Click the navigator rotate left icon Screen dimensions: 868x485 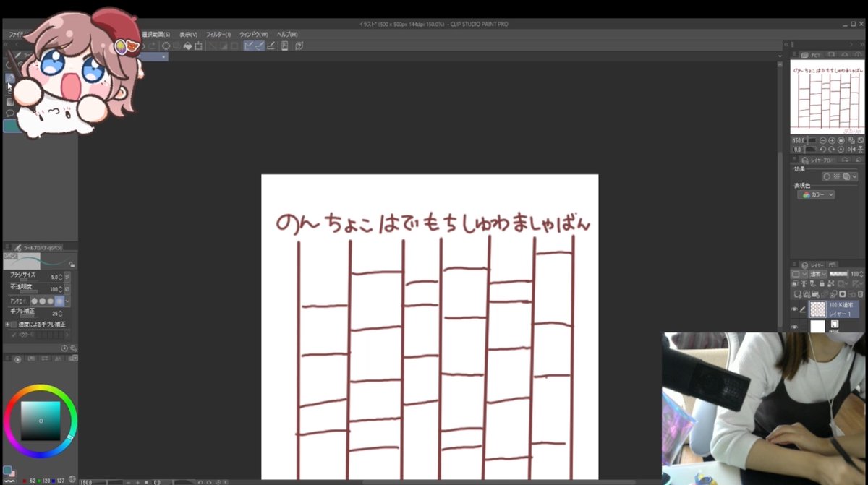coord(823,150)
